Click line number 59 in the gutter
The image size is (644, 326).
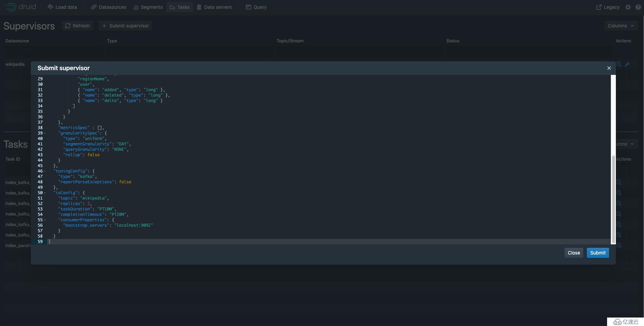(40, 242)
